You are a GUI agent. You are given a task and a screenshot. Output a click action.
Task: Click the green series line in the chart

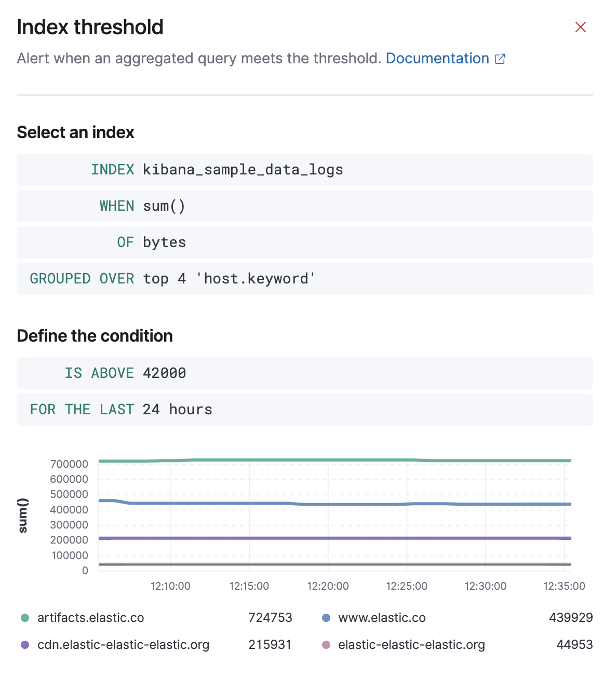pos(332,459)
